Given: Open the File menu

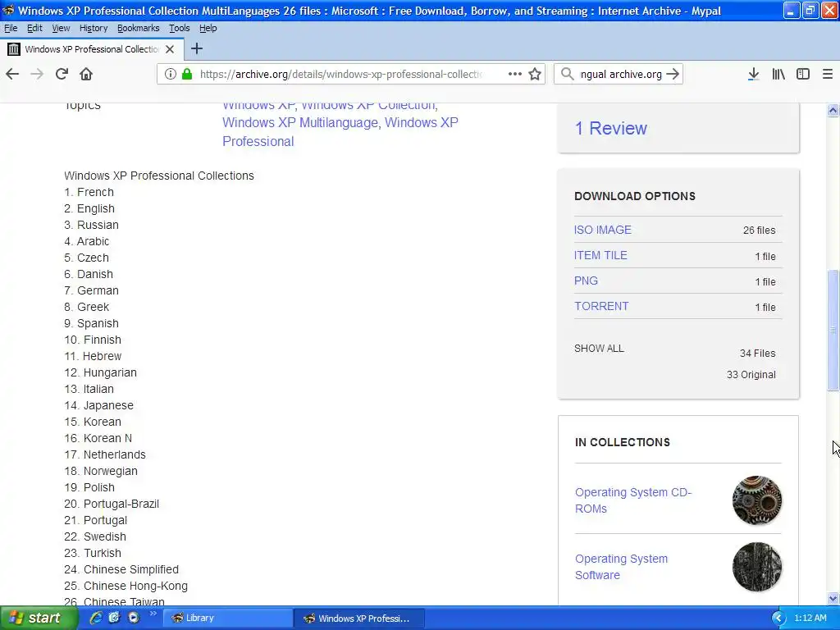Looking at the screenshot, I should 11,28.
